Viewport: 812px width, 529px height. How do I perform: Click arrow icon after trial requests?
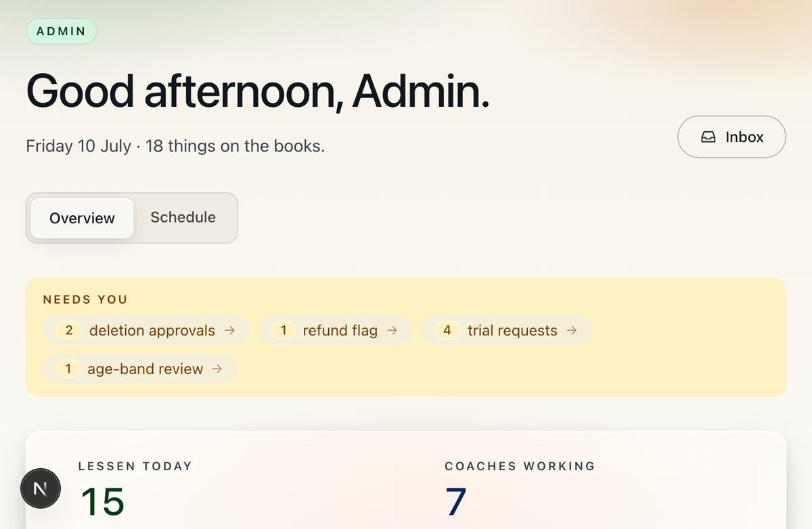click(x=572, y=330)
